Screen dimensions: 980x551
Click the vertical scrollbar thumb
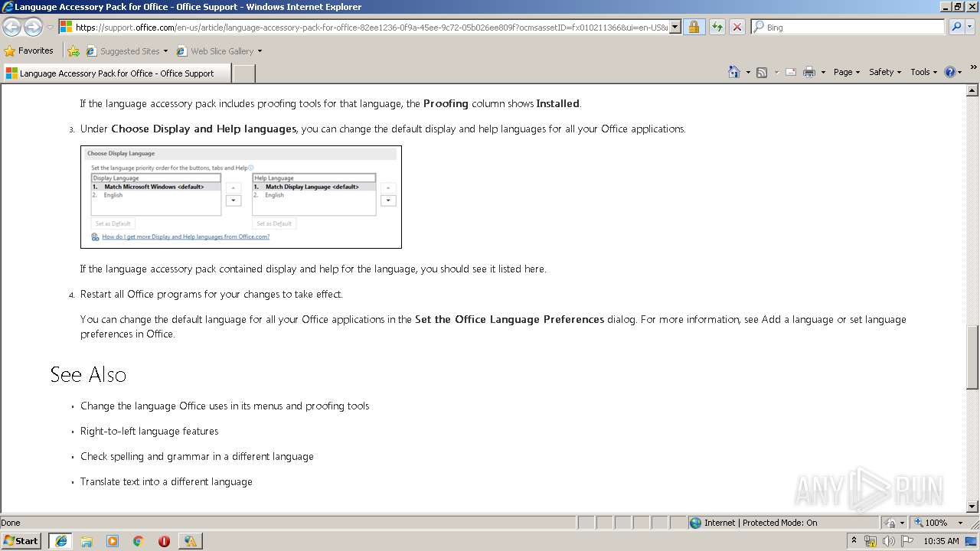tap(972, 357)
